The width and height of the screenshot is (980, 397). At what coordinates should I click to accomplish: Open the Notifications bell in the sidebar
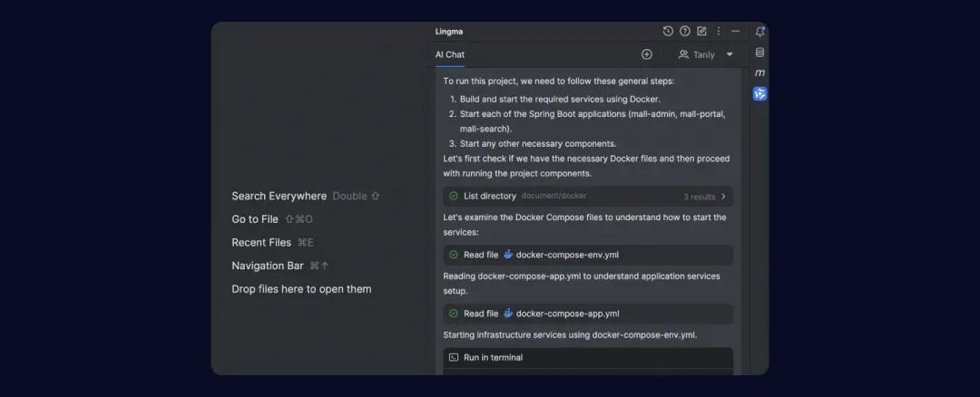[x=759, y=32]
